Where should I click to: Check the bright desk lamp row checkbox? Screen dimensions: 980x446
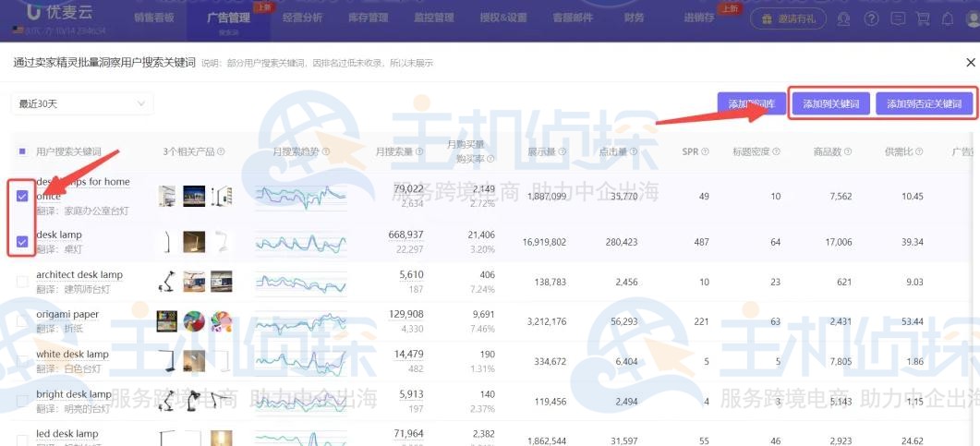[x=22, y=401]
